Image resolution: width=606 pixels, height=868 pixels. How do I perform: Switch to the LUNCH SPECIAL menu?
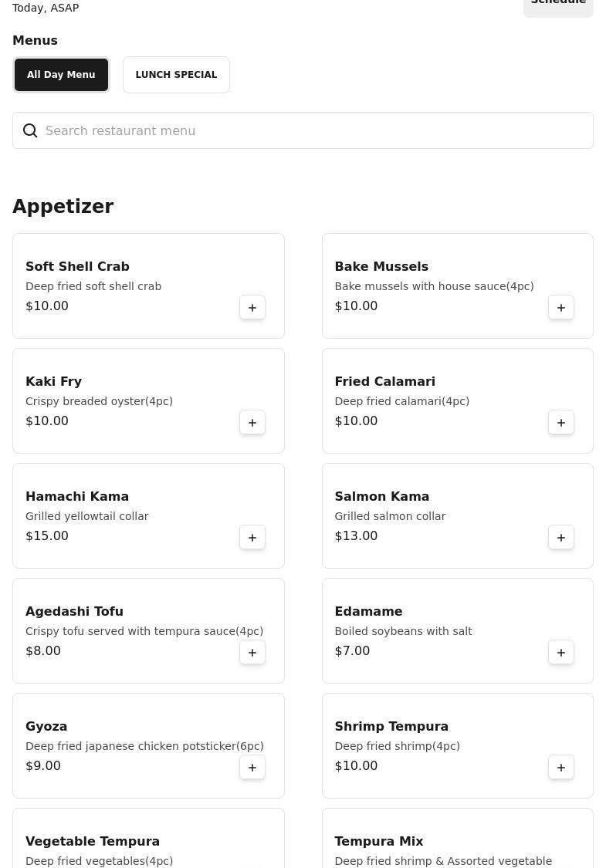pos(176,75)
